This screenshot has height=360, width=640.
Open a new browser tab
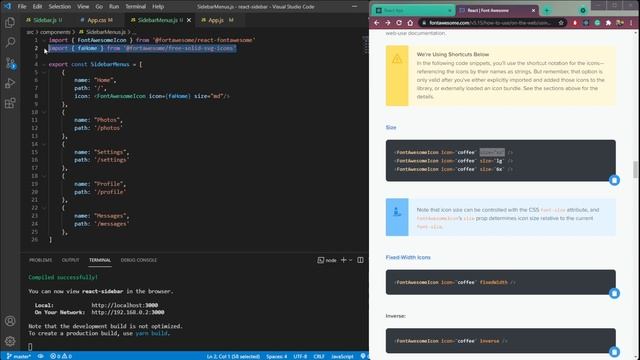(547, 10)
